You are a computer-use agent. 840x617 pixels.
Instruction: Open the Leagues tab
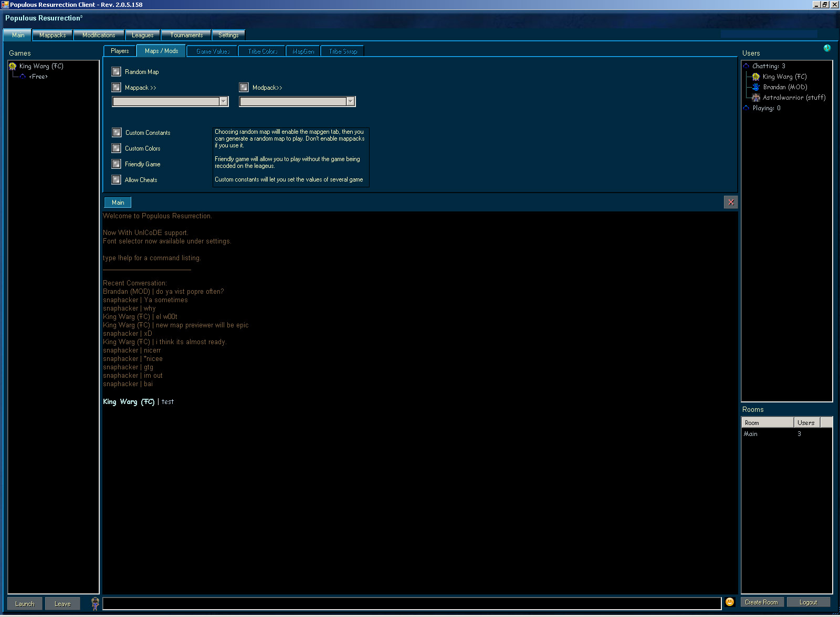click(142, 35)
